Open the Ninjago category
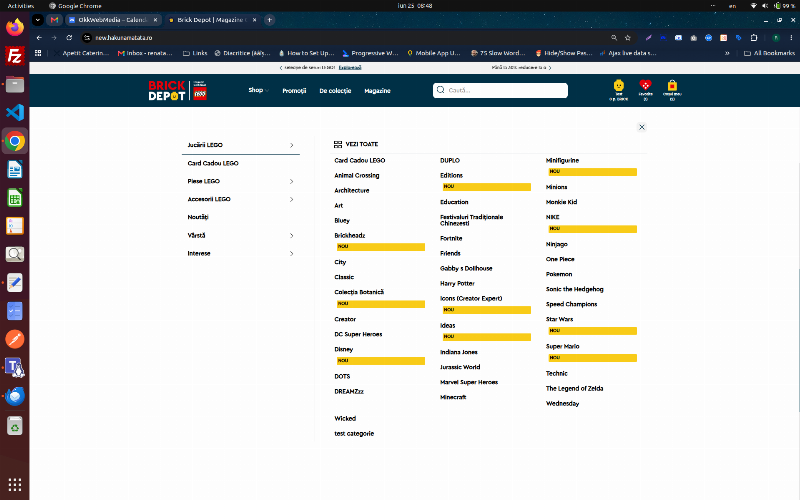 (x=557, y=244)
